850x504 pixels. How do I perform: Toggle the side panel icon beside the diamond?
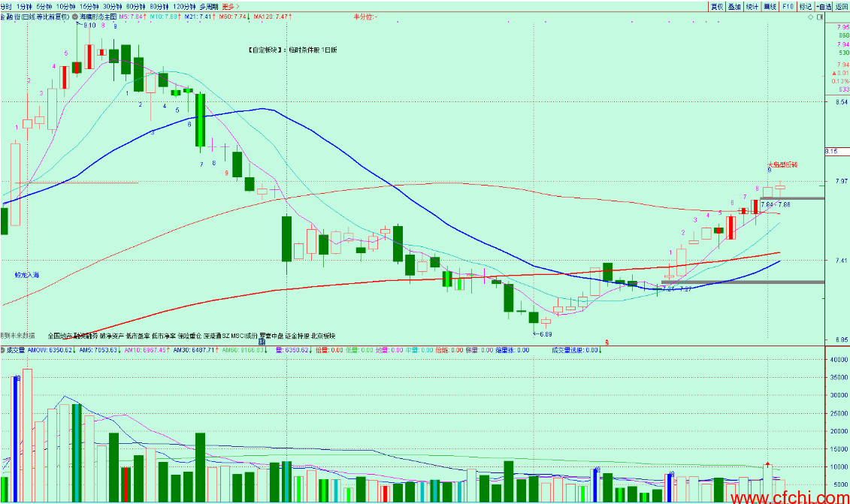[x=820, y=17]
